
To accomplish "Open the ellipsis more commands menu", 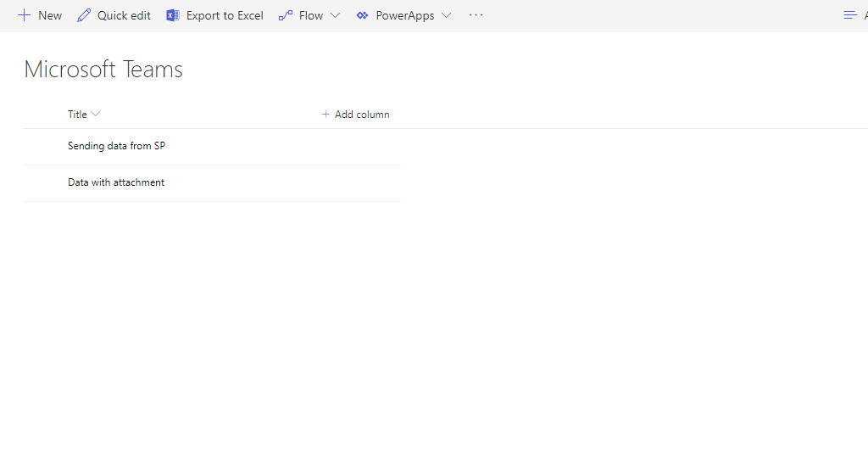I will pyautogui.click(x=476, y=15).
